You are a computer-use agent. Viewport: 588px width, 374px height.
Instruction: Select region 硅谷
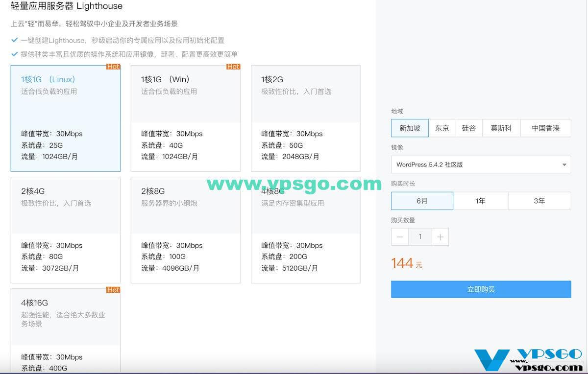[469, 128]
